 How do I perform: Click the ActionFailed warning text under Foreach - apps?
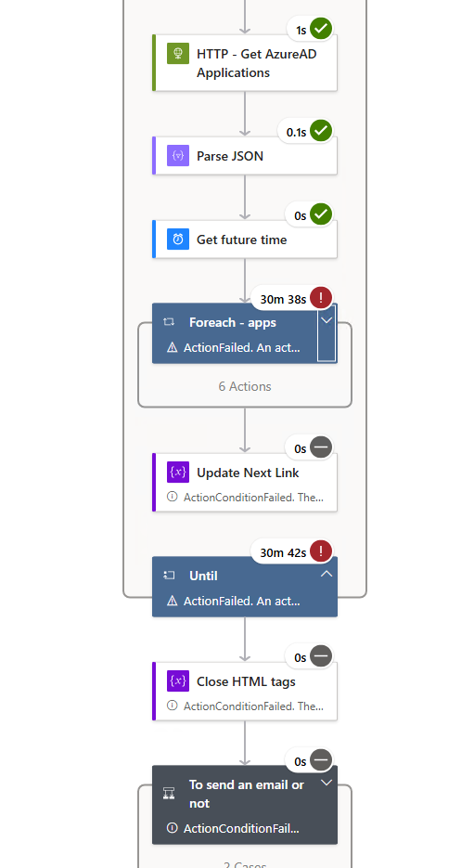click(242, 347)
